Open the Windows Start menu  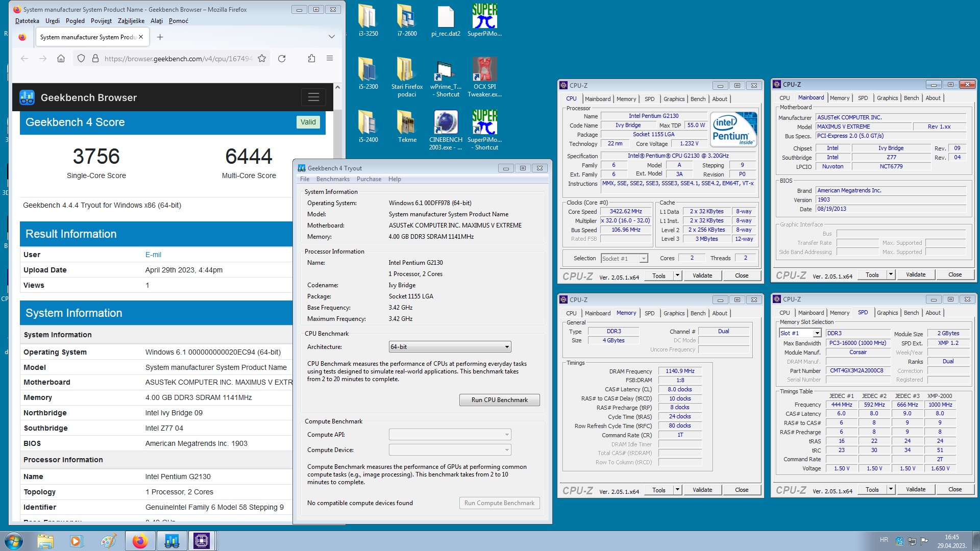point(14,541)
